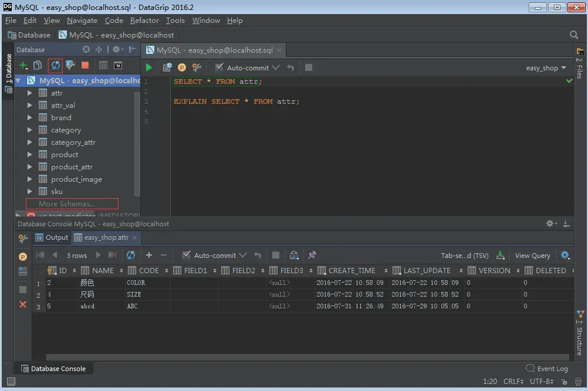Sort by the NAME column header
588x391 pixels.
[102, 270]
